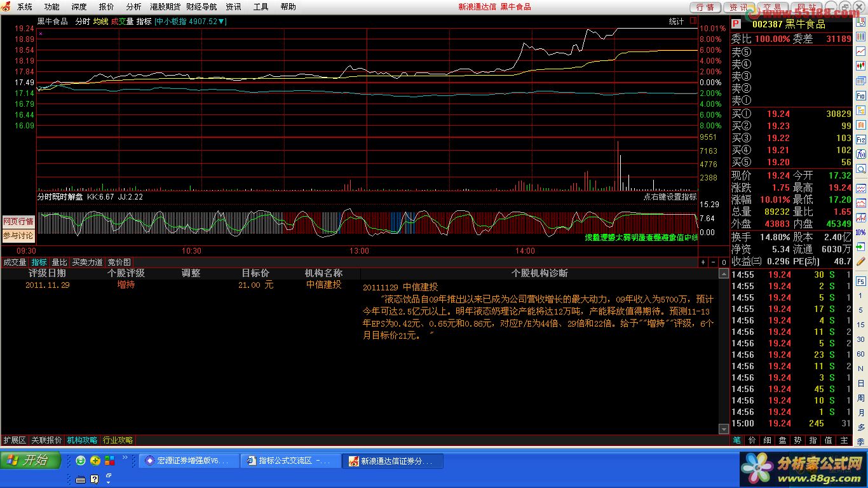Click the 统计 label on chart
This screenshot has height=488, width=868.
point(676,22)
